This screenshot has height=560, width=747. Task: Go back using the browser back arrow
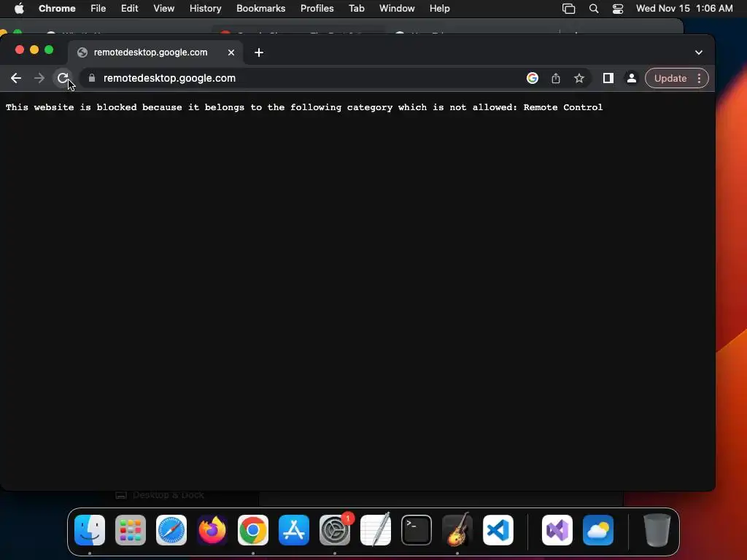16,78
